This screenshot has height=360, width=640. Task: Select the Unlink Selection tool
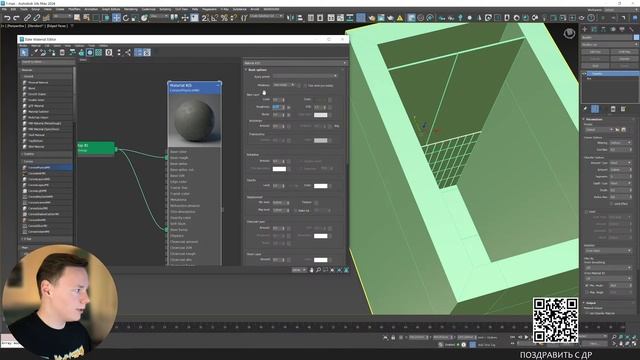click(36, 18)
